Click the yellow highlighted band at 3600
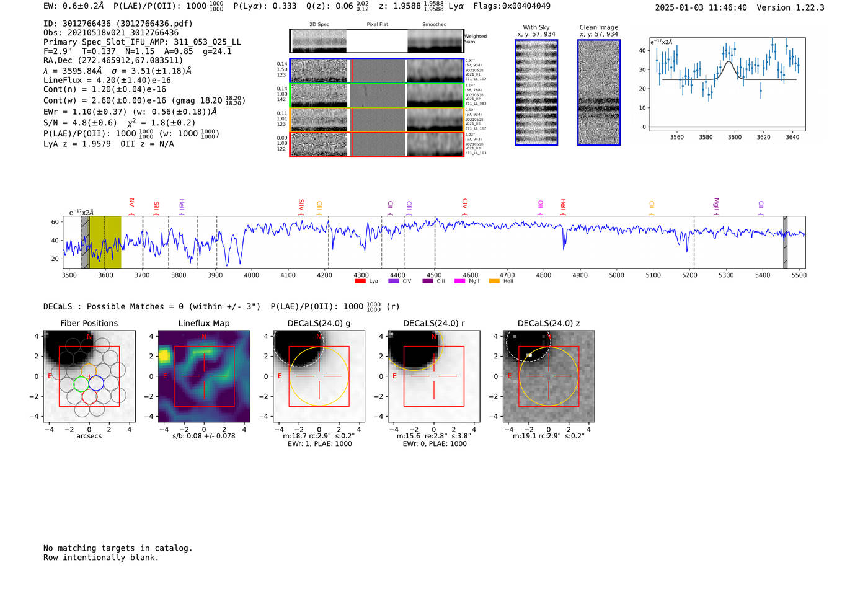This screenshot has height=591, width=868. pos(105,242)
